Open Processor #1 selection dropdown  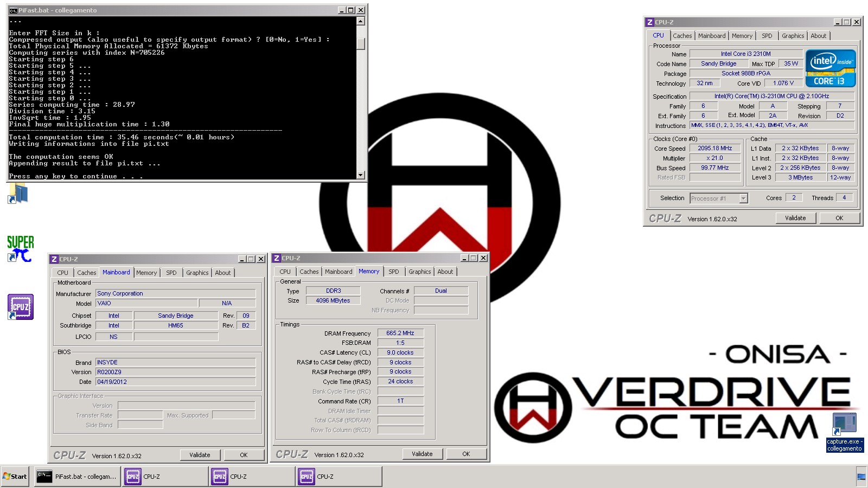(x=719, y=198)
